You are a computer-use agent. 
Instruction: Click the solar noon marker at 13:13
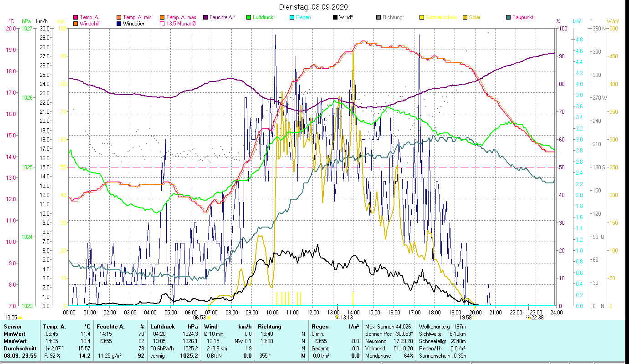pyautogui.click(x=338, y=318)
